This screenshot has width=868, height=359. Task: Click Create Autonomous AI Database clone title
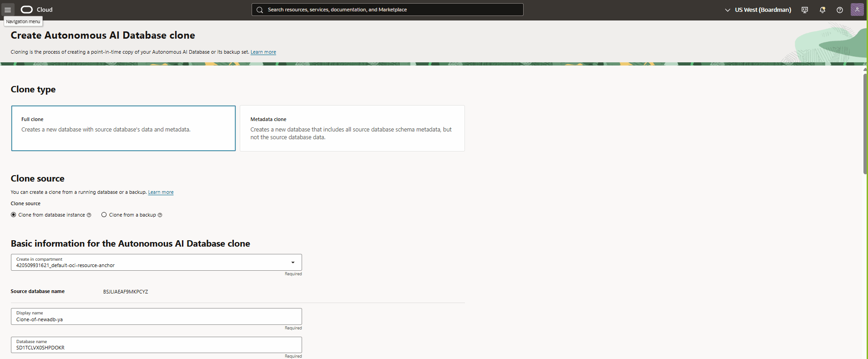[x=103, y=35]
